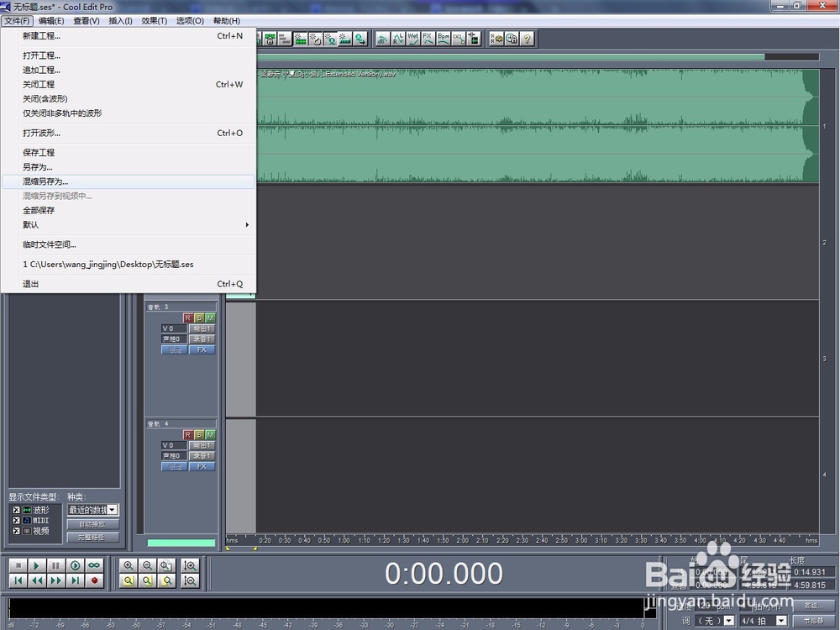Screen dimensions: 840x630
Task: Click the red Record button
Action: click(95, 580)
